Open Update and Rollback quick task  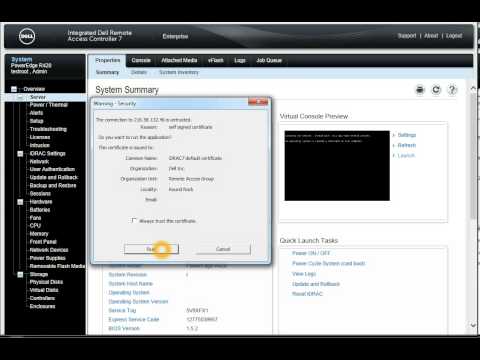click(x=316, y=284)
